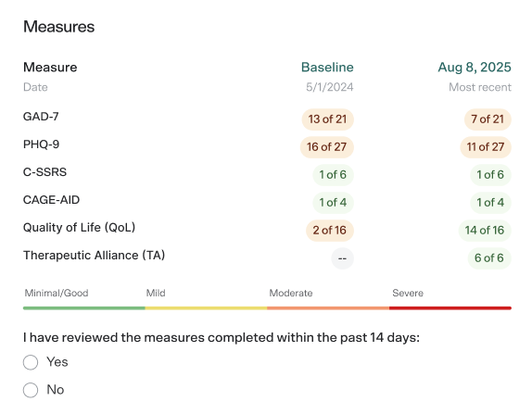Viewport: 532px width, 414px height.
Task: Click the Quality of Life 14 of 16 badge
Action: pyautogui.click(x=485, y=231)
